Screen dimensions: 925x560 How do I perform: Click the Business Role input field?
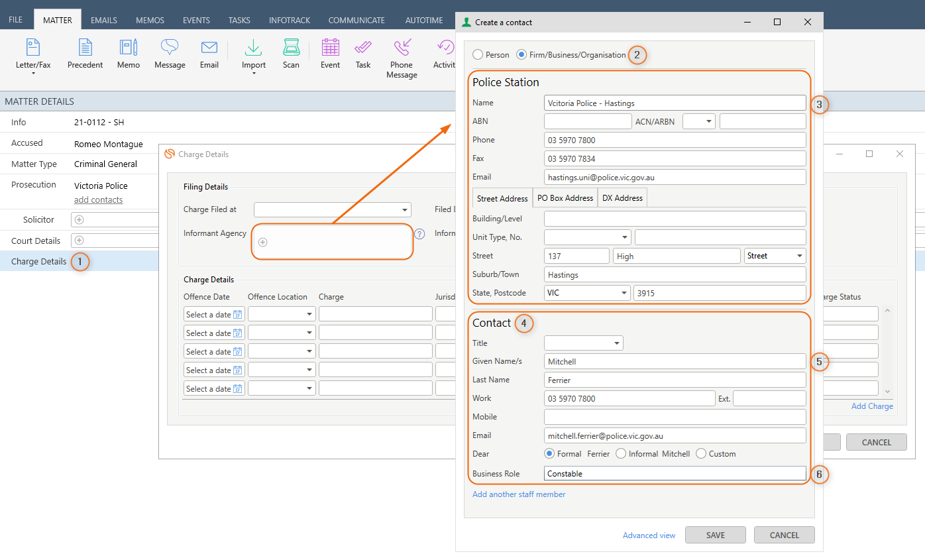pos(674,474)
